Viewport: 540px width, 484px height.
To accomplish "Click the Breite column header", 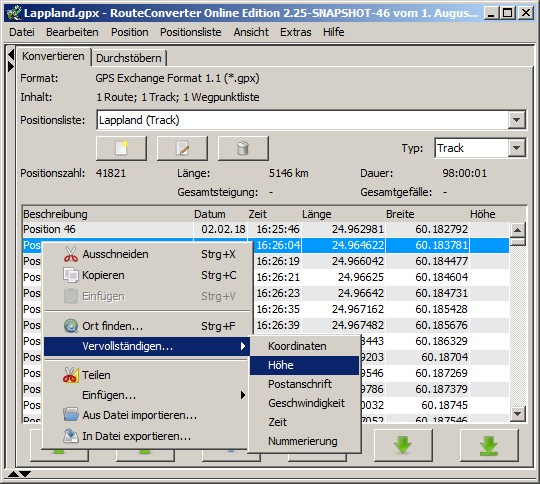I will 427,214.
